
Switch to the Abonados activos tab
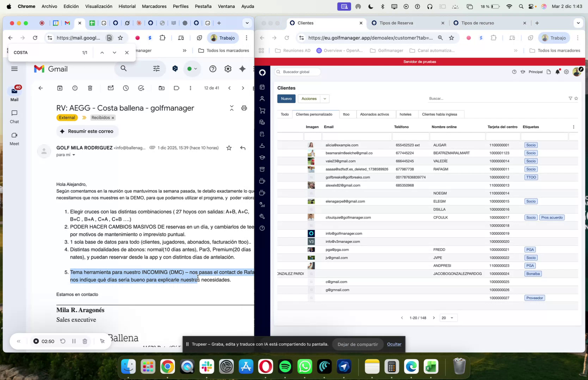point(375,114)
